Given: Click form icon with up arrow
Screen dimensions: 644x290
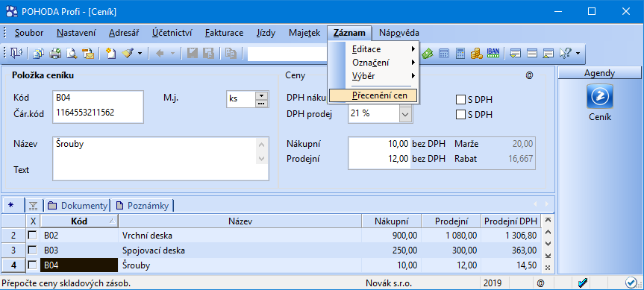Looking at the screenshot, I should coord(548,54).
